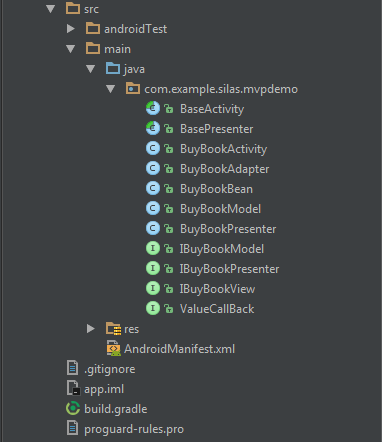382x442 pixels.
Task: Click the .gitignore file icon
Action: 72,368
